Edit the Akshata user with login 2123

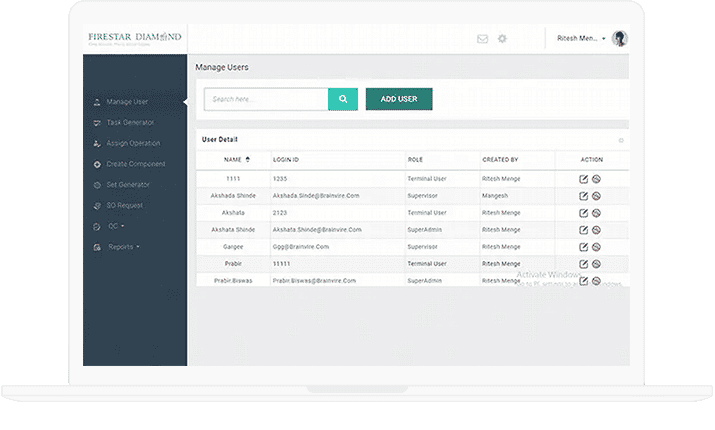[584, 213]
